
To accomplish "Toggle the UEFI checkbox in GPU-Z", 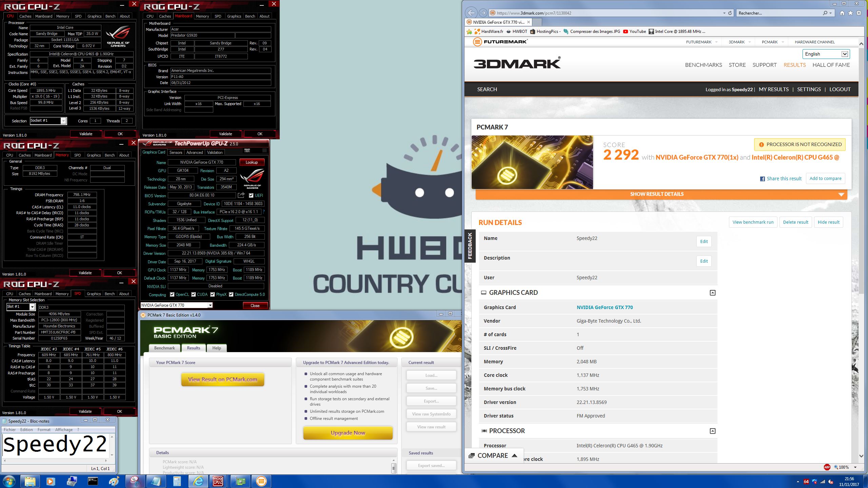I will [251, 196].
